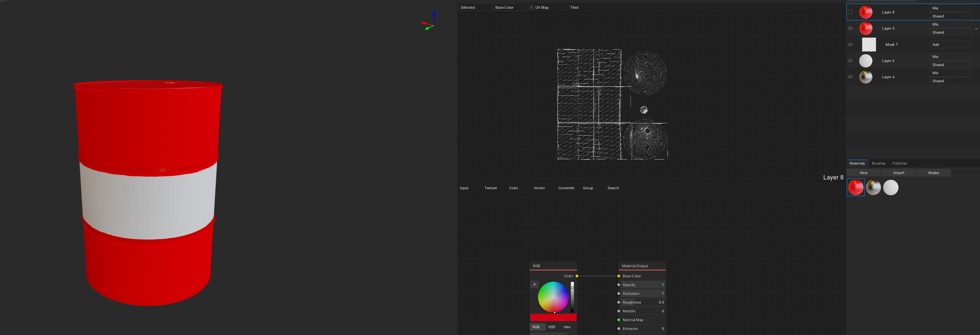Click the Opacity input socket

coord(619,285)
